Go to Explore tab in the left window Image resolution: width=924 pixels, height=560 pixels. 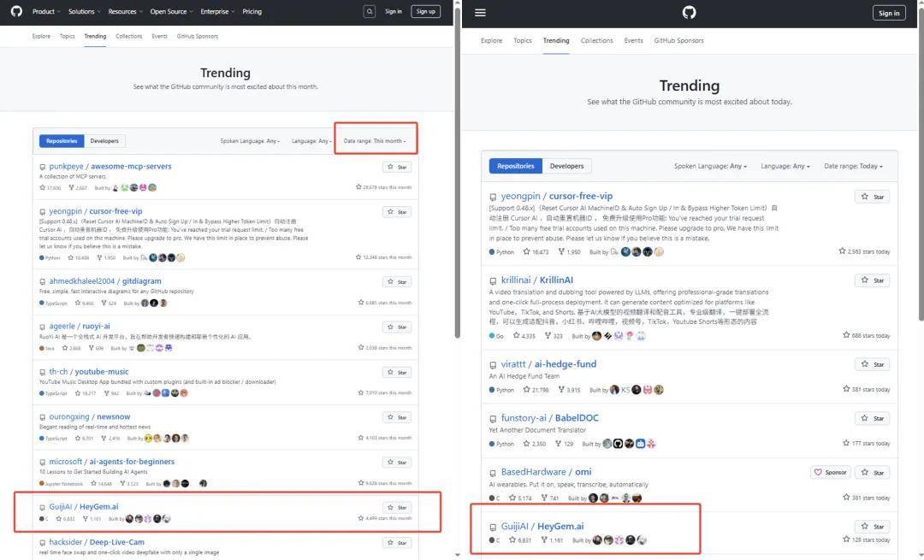[41, 37]
